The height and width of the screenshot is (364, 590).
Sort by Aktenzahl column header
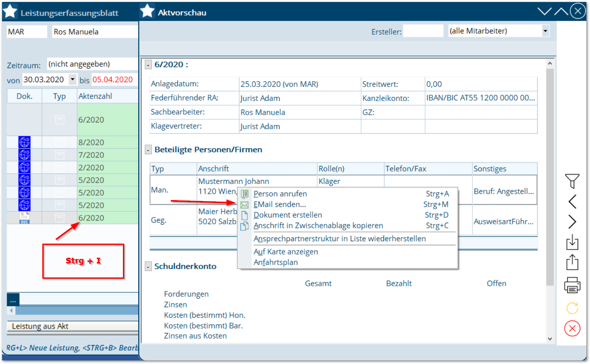tap(108, 96)
